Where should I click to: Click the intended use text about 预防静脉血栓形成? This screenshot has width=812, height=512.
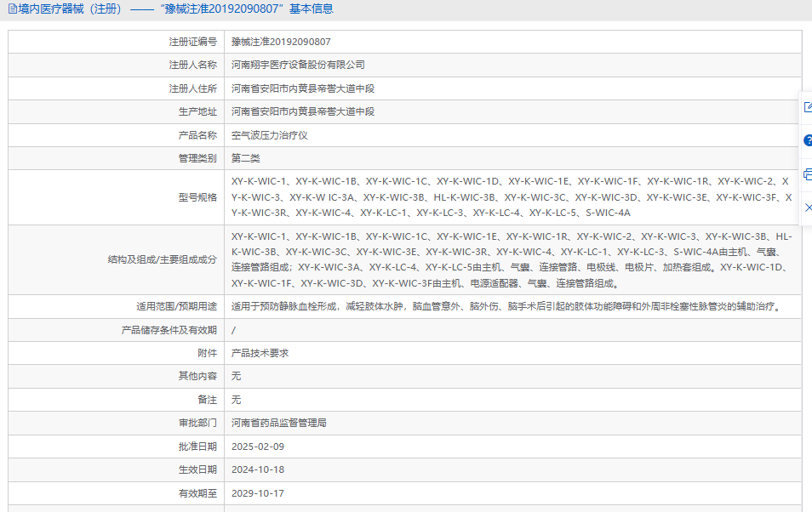coord(506,306)
